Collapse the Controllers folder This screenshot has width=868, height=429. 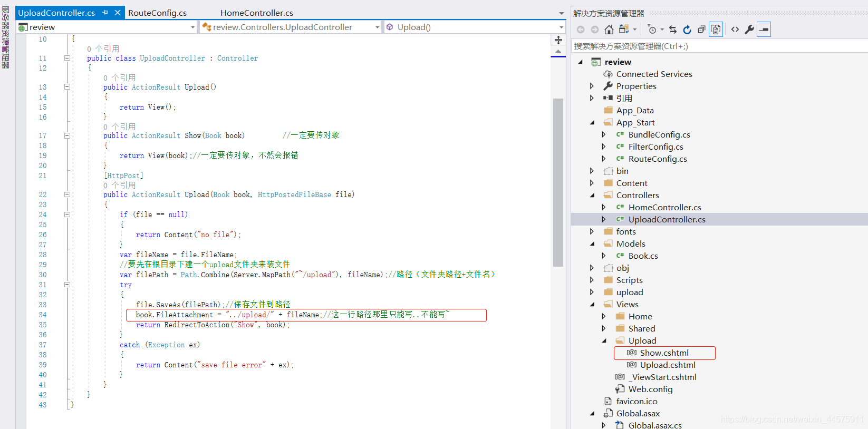pos(592,196)
